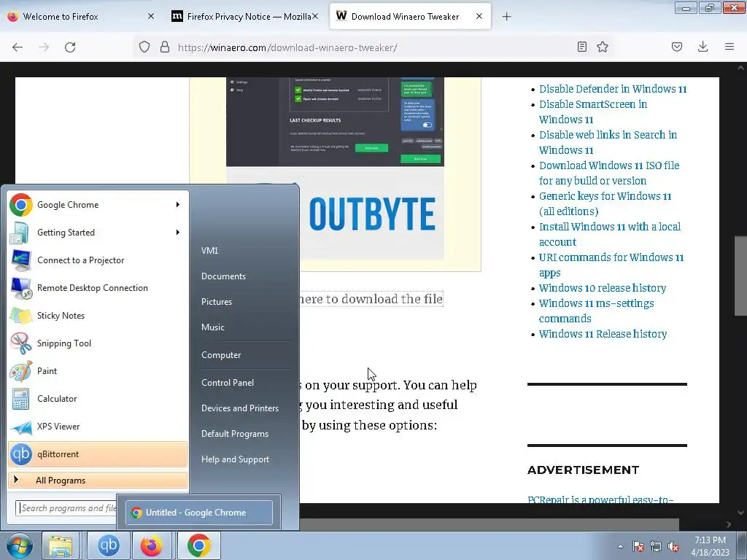Open Control Panel

[228, 383]
